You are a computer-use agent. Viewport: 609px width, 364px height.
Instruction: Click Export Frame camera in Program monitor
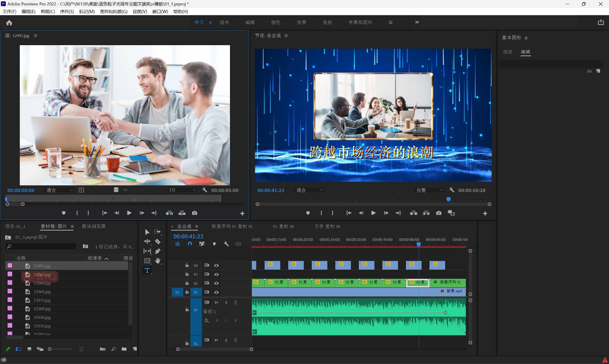pyautogui.click(x=439, y=213)
